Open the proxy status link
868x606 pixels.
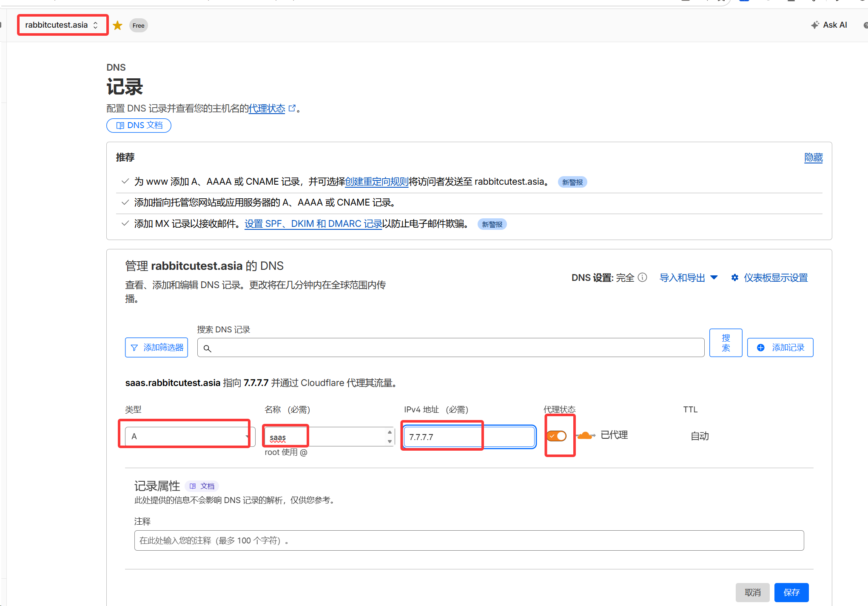click(x=267, y=109)
